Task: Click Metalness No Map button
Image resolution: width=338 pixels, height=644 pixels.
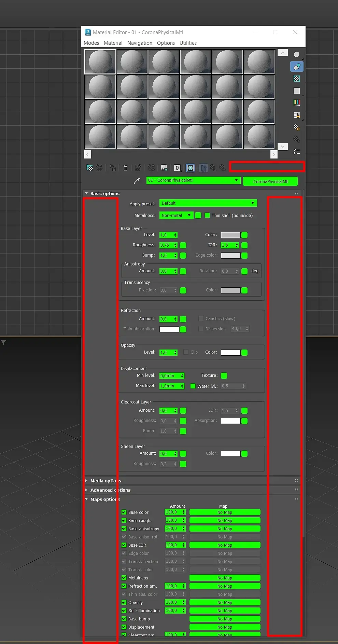Action: tap(225, 578)
